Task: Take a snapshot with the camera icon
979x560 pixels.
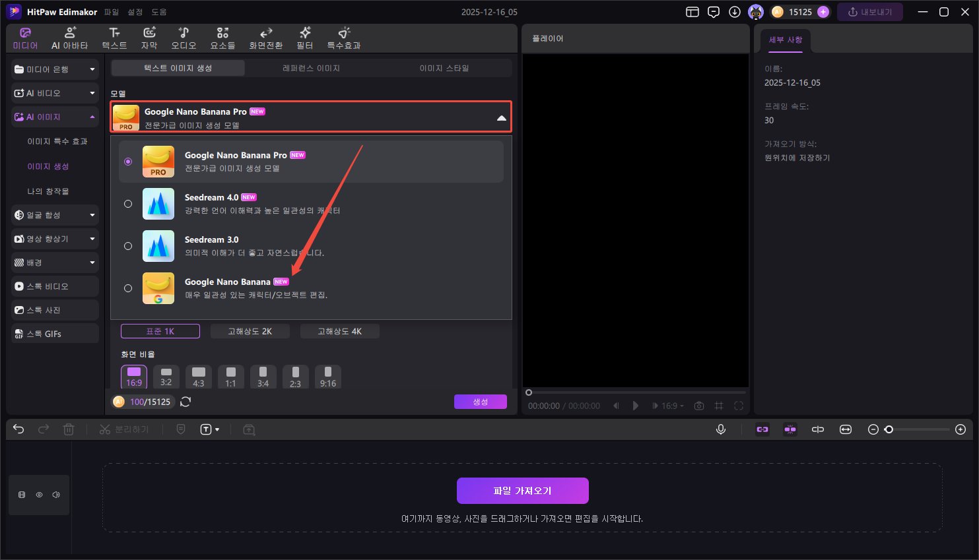Action: click(699, 406)
